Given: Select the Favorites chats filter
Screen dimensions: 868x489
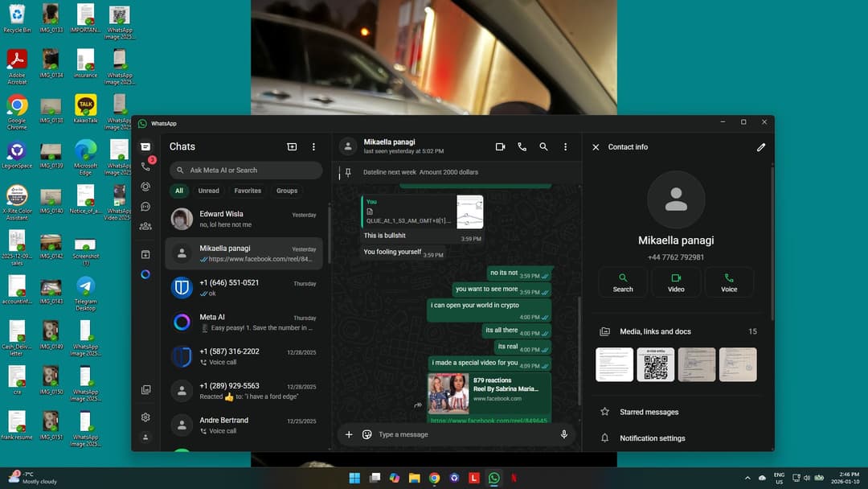Looking at the screenshot, I should click(x=248, y=191).
